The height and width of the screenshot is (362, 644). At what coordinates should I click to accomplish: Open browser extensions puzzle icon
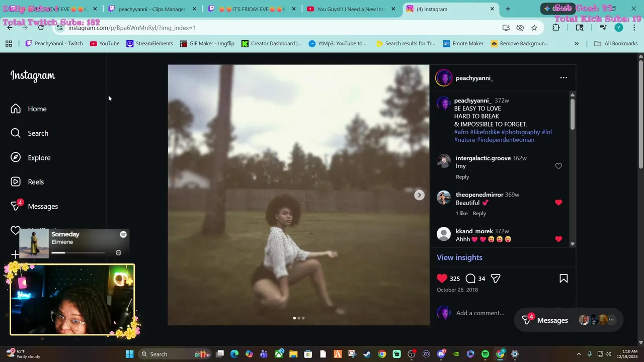click(556, 28)
